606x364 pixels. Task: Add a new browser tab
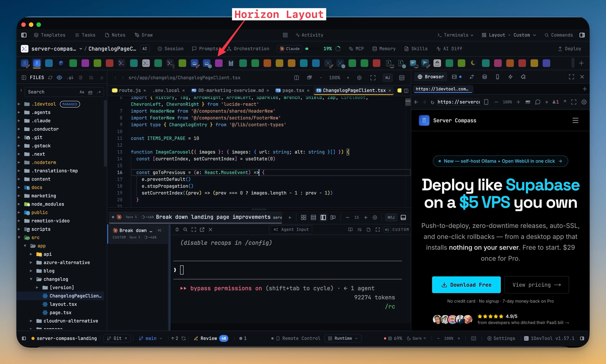click(585, 89)
